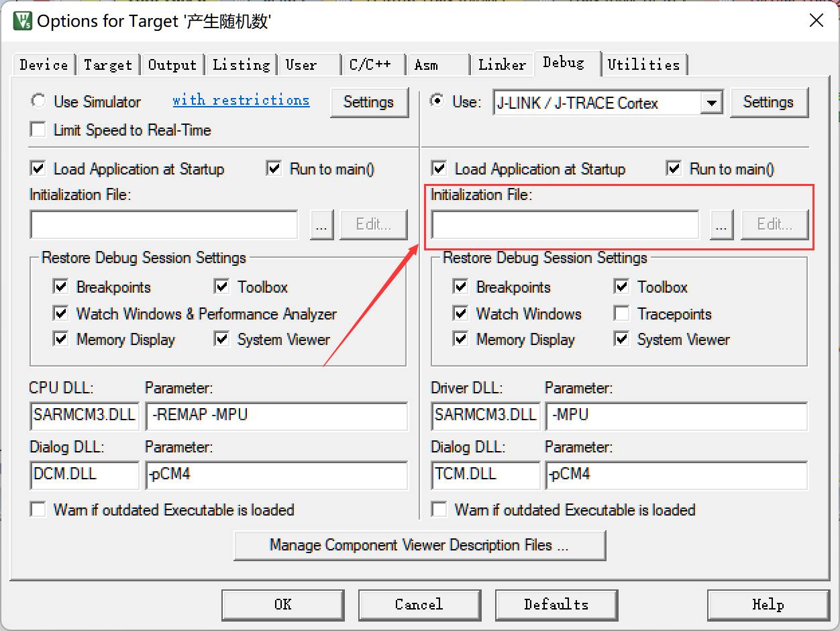Restore settings with Defaults button
Viewport: 840px width, 631px height.
[556, 605]
